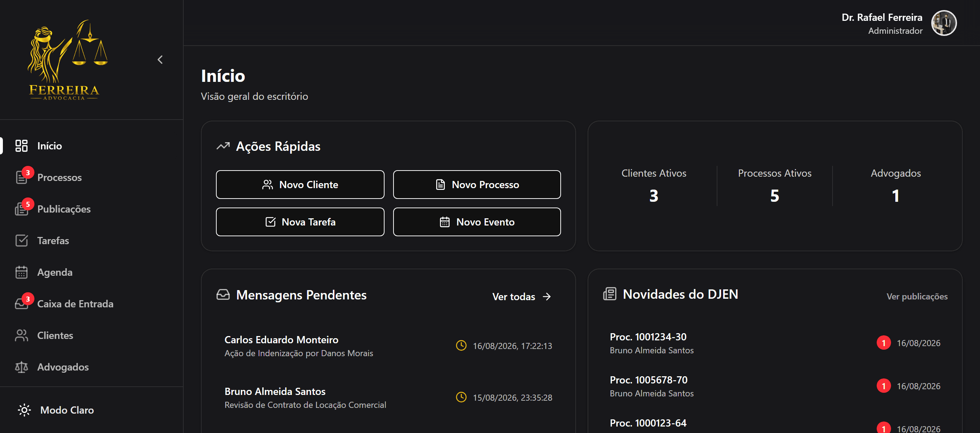Click the clock icon beside 16/08/2026, 17:22:13

click(x=461, y=345)
